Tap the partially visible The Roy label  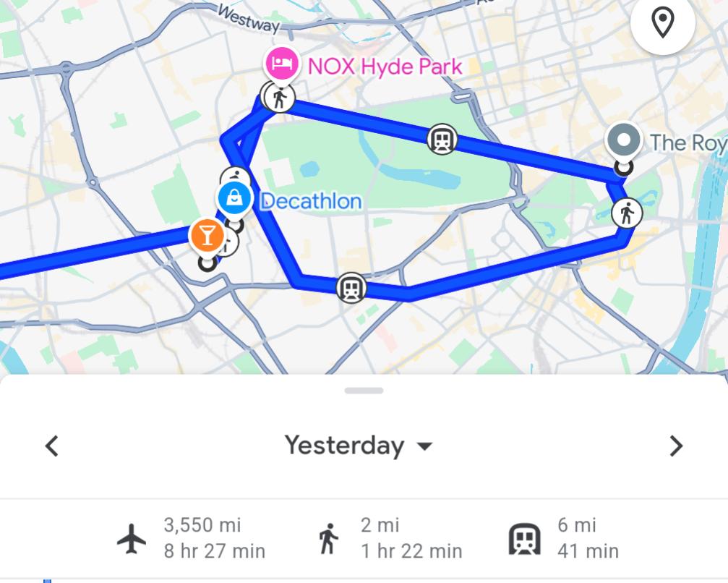688,142
